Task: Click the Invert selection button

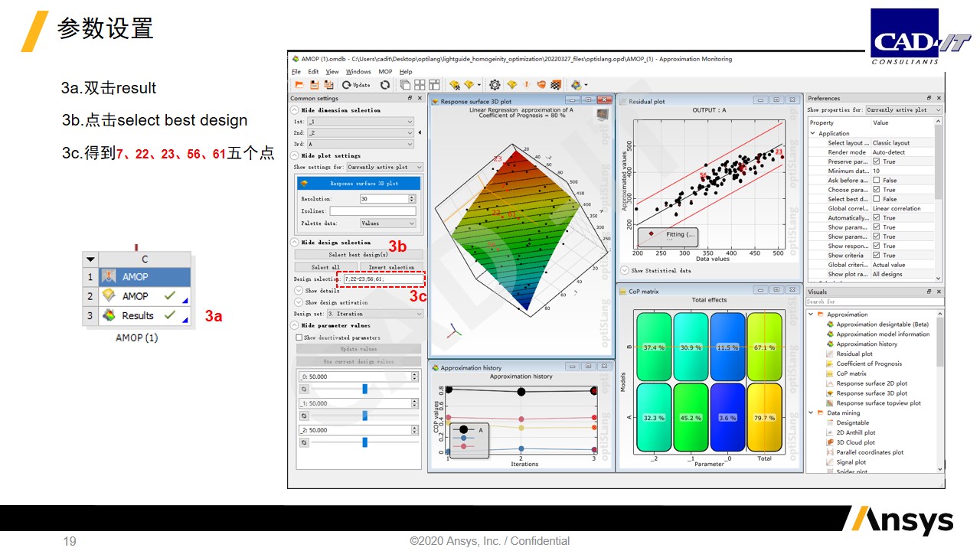Action: point(391,267)
